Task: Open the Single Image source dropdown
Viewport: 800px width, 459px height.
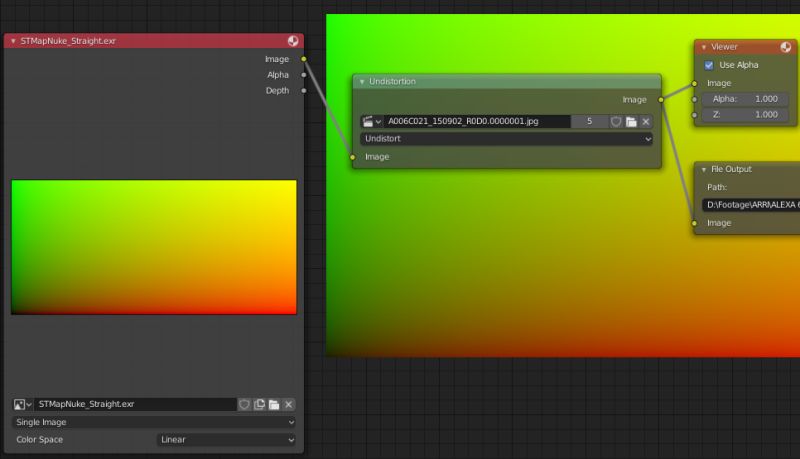Action: (154, 422)
